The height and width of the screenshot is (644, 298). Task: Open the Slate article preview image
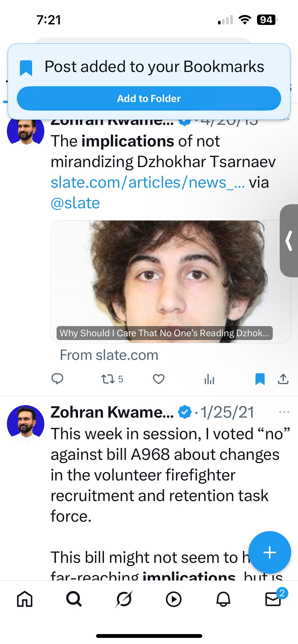point(171,282)
